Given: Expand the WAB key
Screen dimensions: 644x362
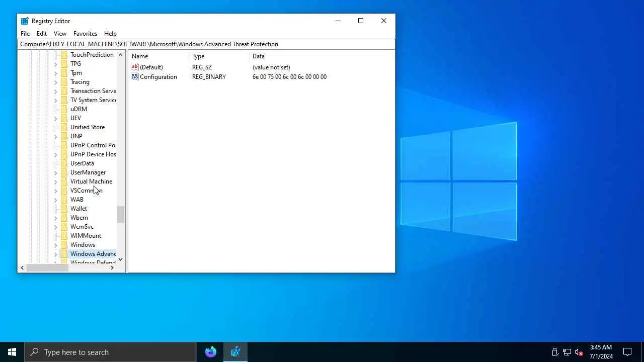Looking at the screenshot, I should tap(56, 200).
